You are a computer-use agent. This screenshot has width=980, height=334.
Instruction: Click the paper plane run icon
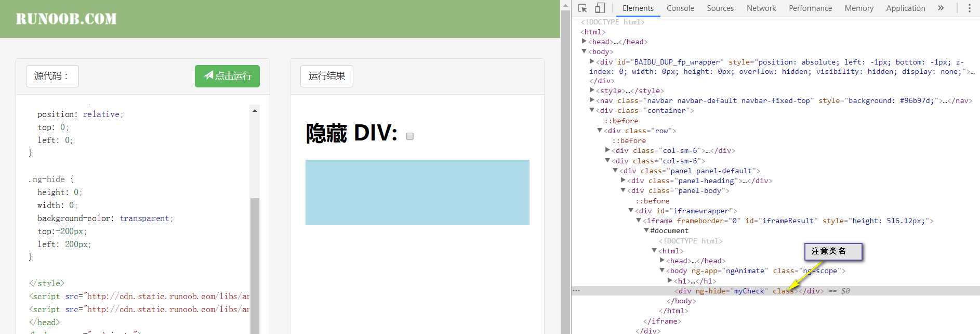(208, 75)
